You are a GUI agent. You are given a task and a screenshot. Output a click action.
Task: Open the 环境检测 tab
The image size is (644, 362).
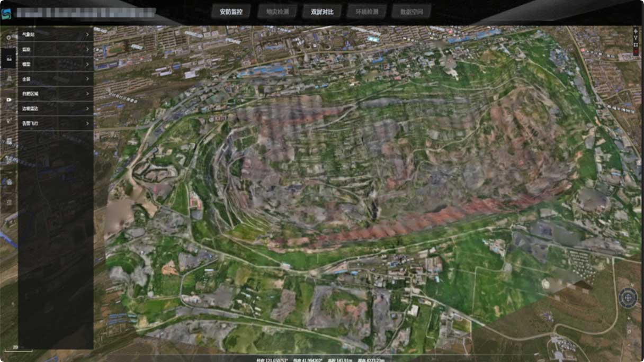[366, 12]
